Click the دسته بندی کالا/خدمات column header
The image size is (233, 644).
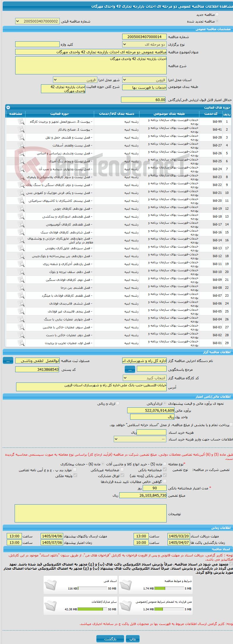click(x=117, y=114)
